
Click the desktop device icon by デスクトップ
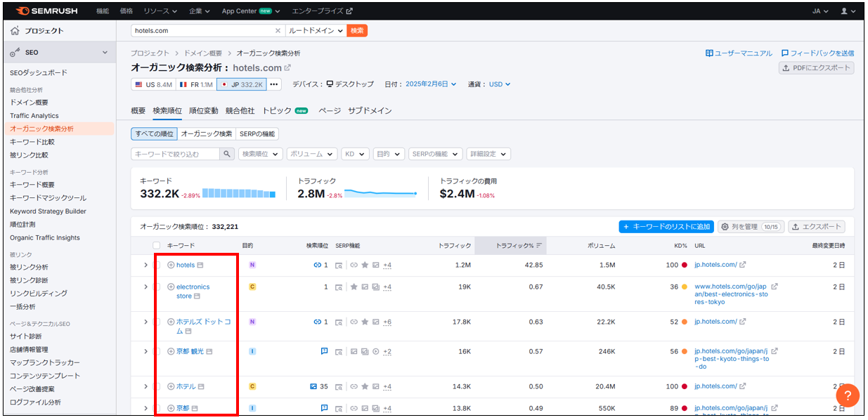tap(330, 84)
